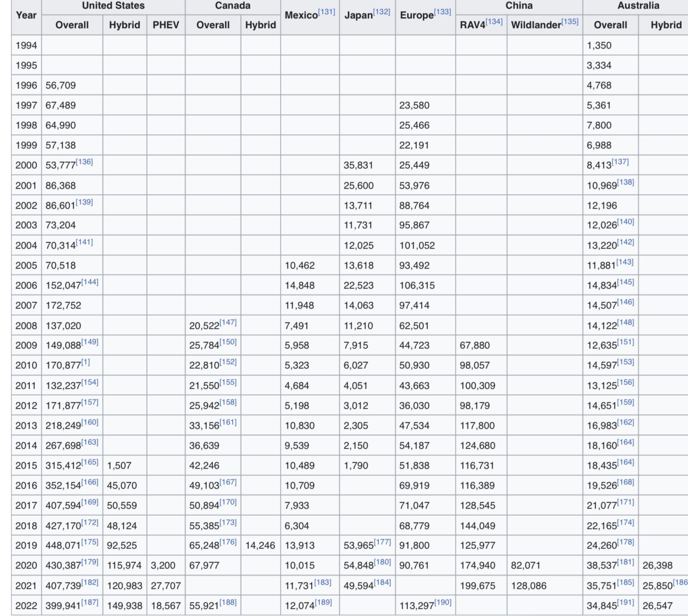
Task: Open reference 189 after 12,074
Action: pos(323,602)
